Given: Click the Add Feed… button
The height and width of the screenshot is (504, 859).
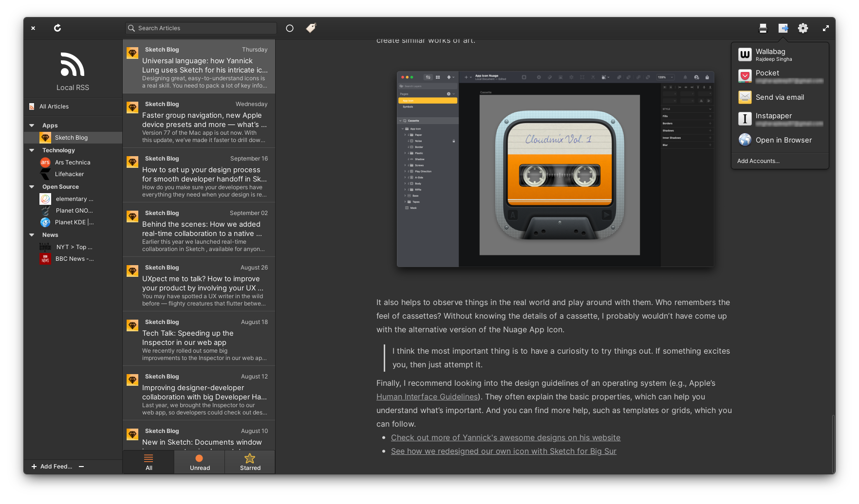Looking at the screenshot, I should 52,467.
